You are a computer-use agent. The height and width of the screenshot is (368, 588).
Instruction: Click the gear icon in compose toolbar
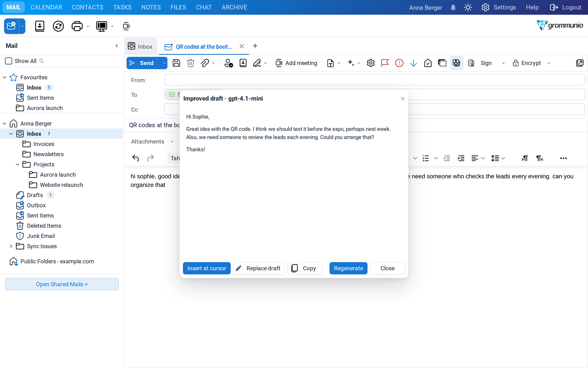pyautogui.click(x=371, y=63)
